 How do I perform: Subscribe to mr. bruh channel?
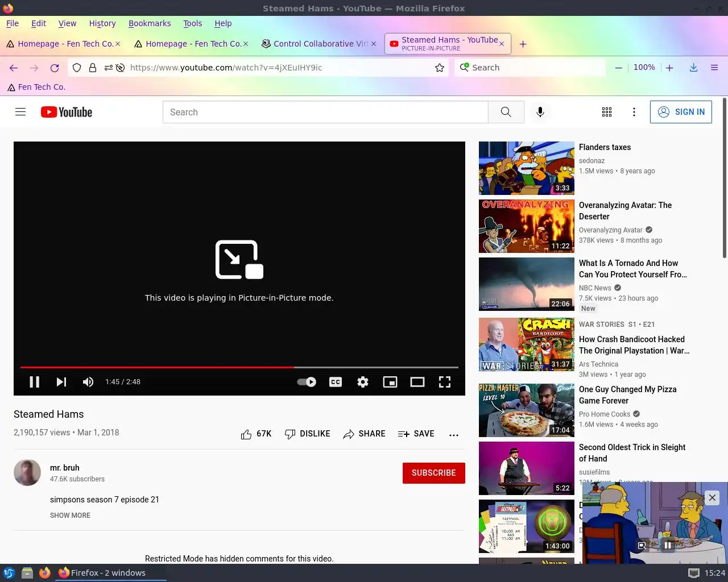click(x=434, y=473)
